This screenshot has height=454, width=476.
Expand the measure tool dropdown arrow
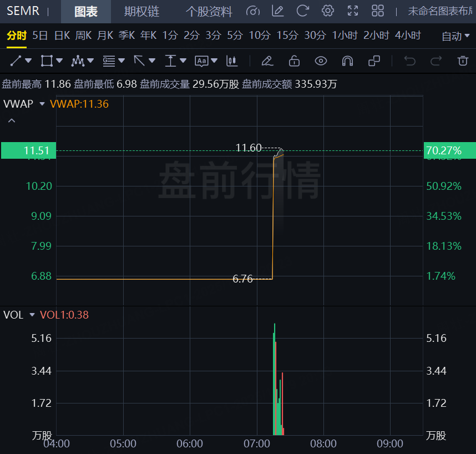(183, 60)
